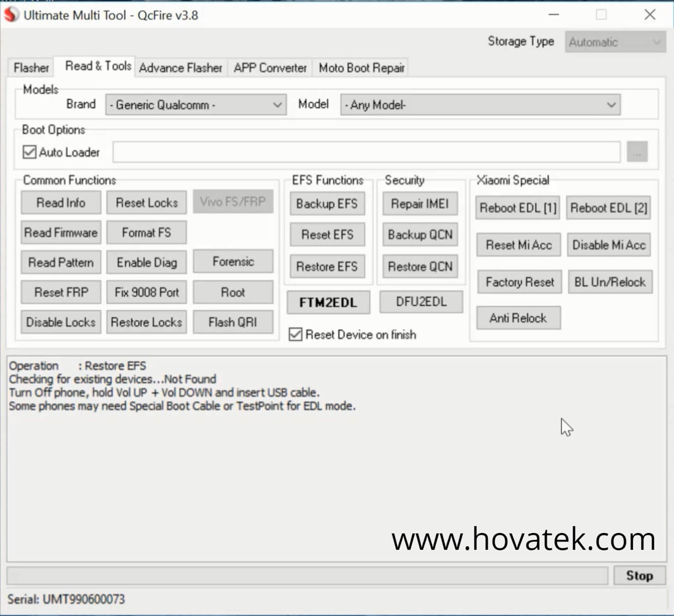Click the Stop button
This screenshot has width=674, height=616.
[639, 575]
